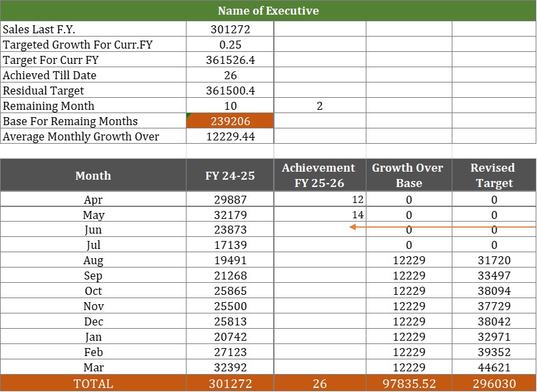Select the Remaining Month value 10
Image resolution: width=537 pixels, height=392 pixels.
[x=230, y=106]
